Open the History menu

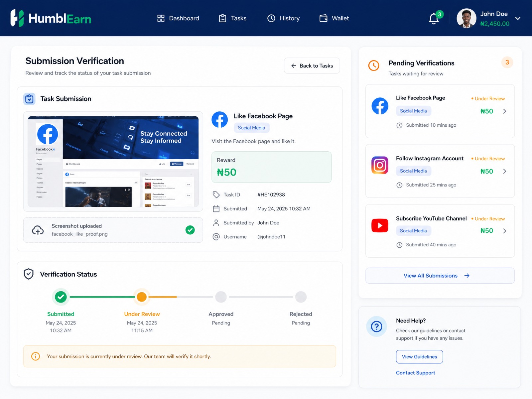coord(284,18)
